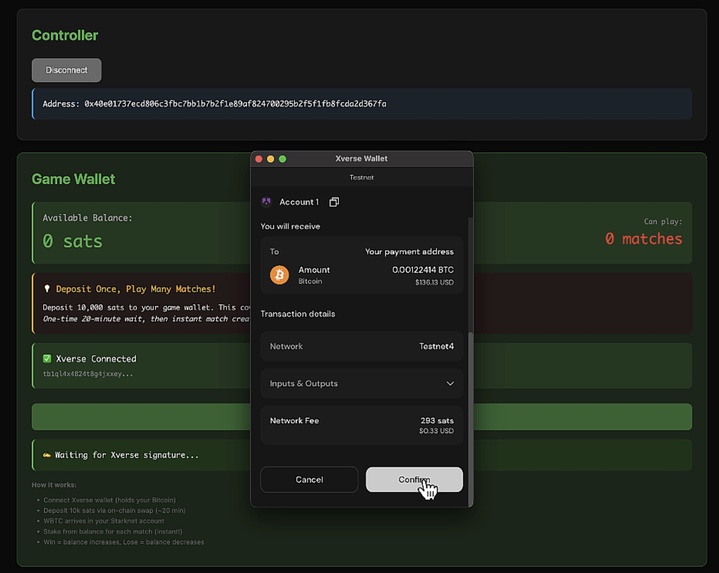Click the Transaction details heading

click(x=298, y=314)
